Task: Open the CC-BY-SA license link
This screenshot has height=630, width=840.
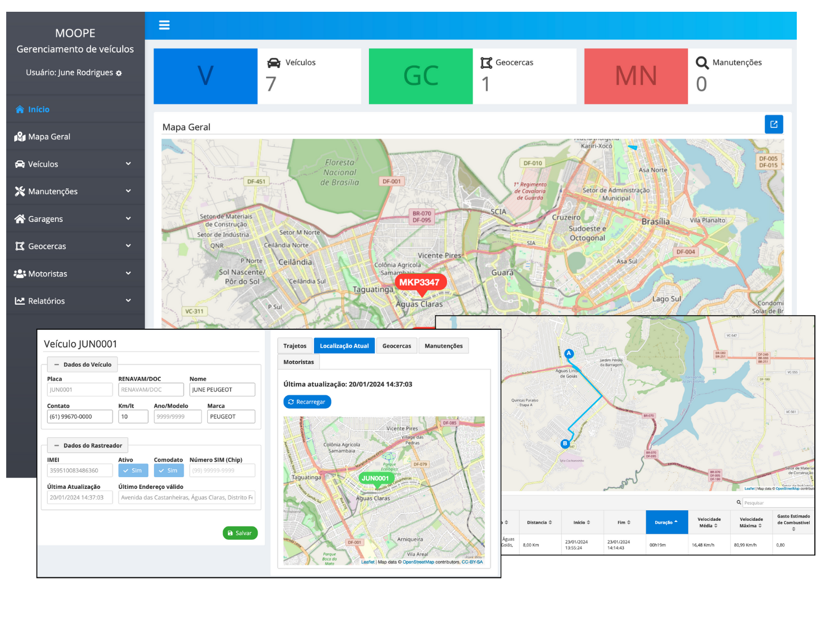Action: (x=472, y=562)
